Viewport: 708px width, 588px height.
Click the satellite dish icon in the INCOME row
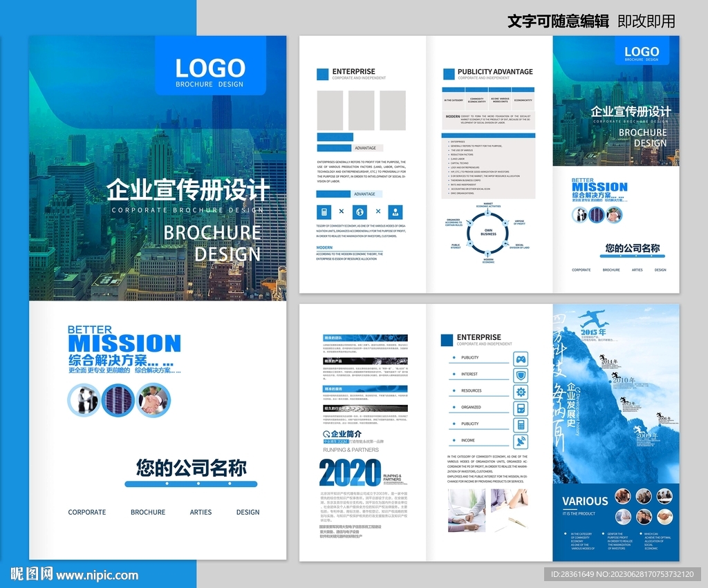tap(521, 442)
